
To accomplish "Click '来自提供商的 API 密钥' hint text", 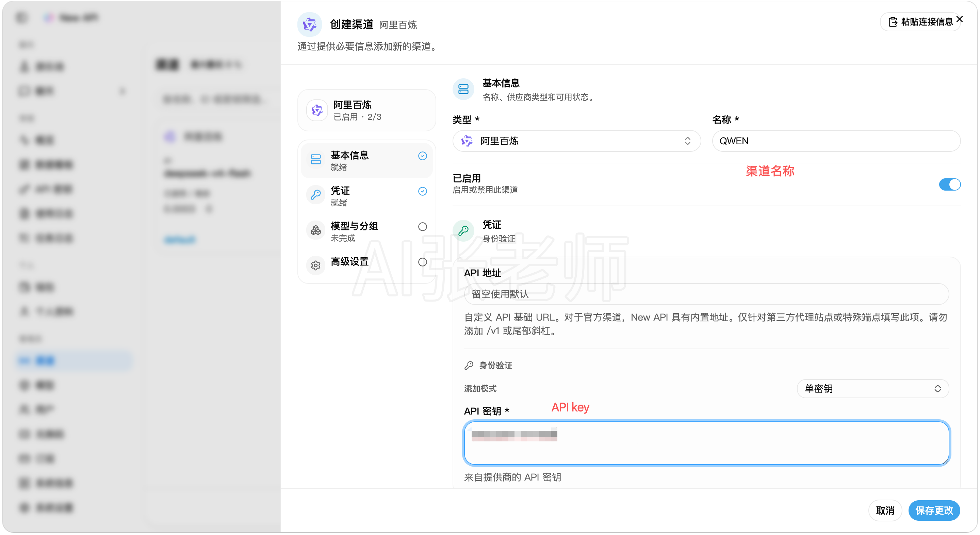I will click(x=512, y=477).
